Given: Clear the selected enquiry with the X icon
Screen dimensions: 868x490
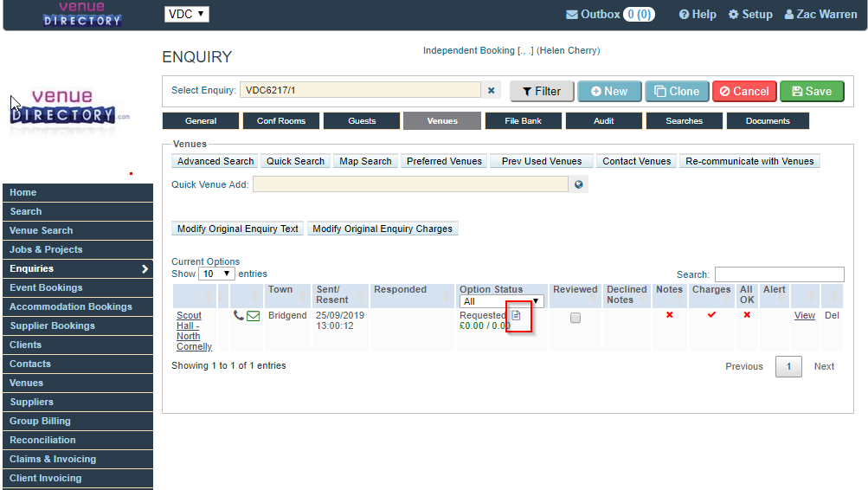Looking at the screenshot, I should (x=491, y=90).
